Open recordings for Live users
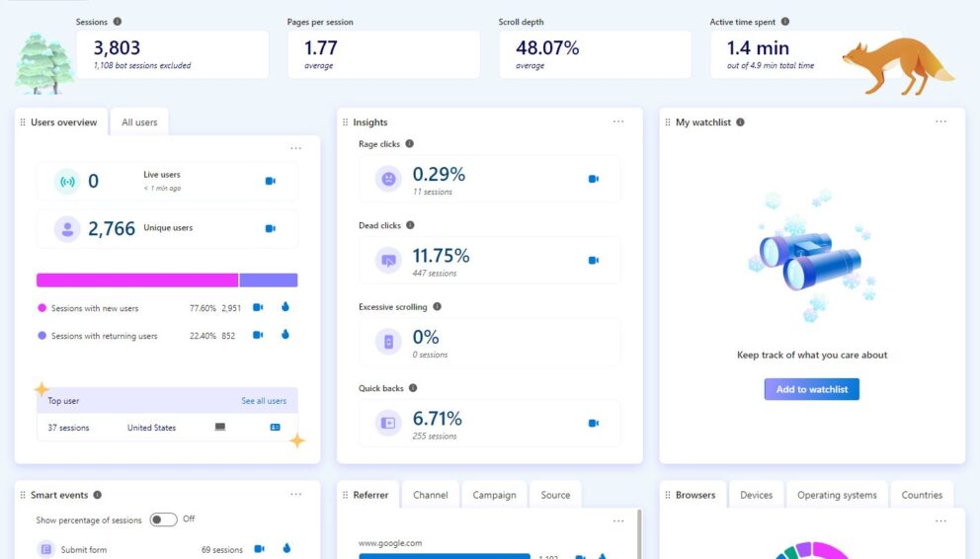The height and width of the screenshot is (559, 980). 270,181
